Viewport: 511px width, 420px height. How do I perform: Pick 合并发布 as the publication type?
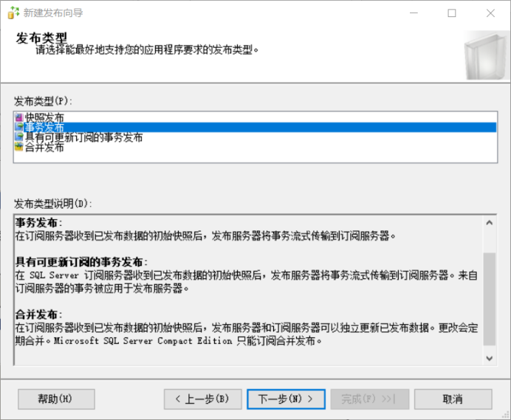(x=44, y=147)
